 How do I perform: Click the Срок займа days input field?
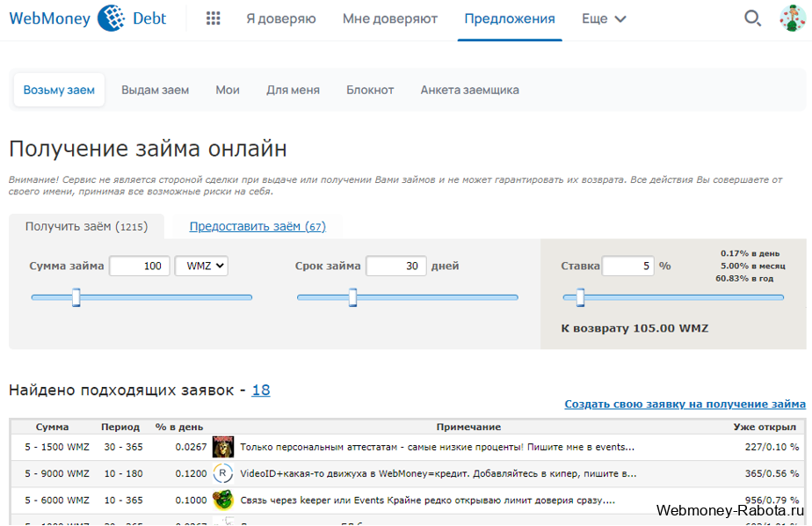click(x=396, y=266)
